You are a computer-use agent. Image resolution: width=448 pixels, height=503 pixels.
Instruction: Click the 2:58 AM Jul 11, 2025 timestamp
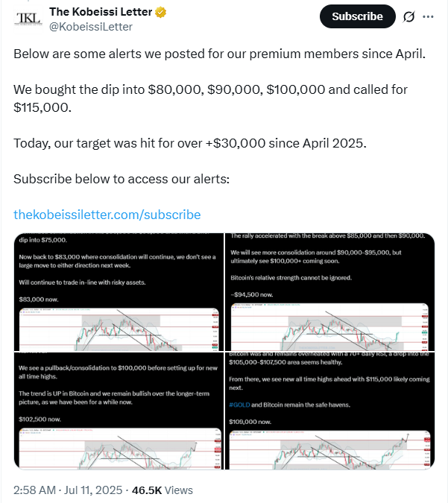[68, 490]
